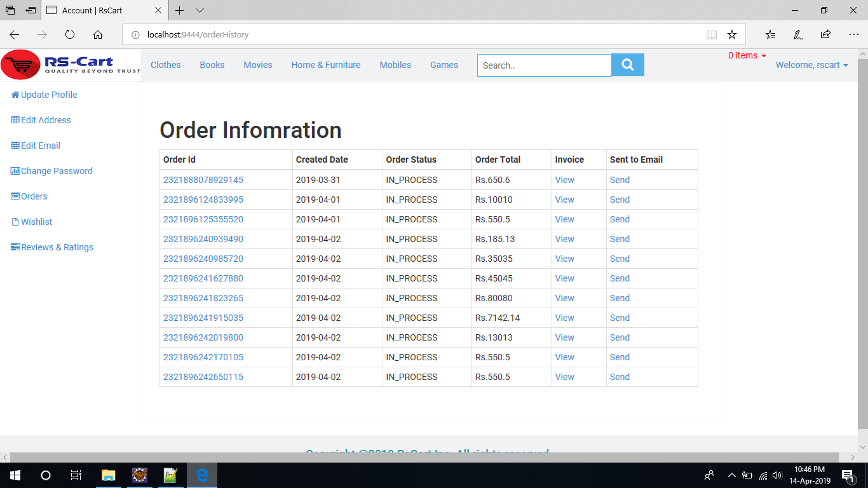868x488 pixels.
Task: Go to browser home page icon
Action: coord(98,35)
